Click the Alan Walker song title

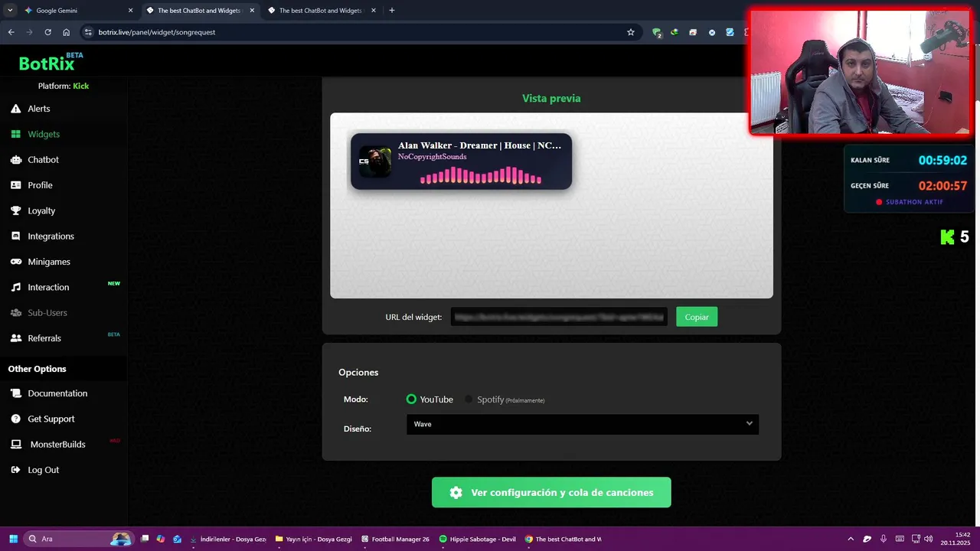(479, 145)
